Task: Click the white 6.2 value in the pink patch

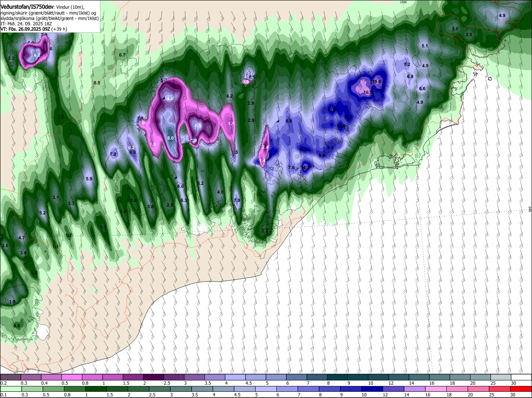Action: pyautogui.click(x=37, y=55)
